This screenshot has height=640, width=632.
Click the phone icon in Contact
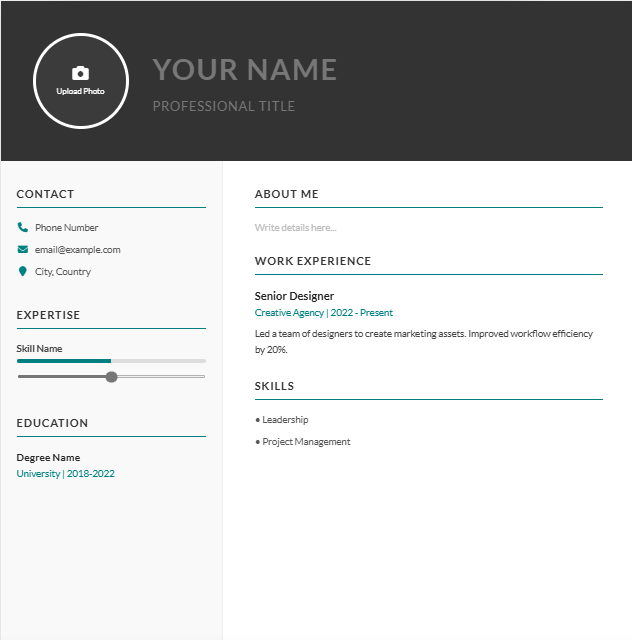tap(23, 227)
